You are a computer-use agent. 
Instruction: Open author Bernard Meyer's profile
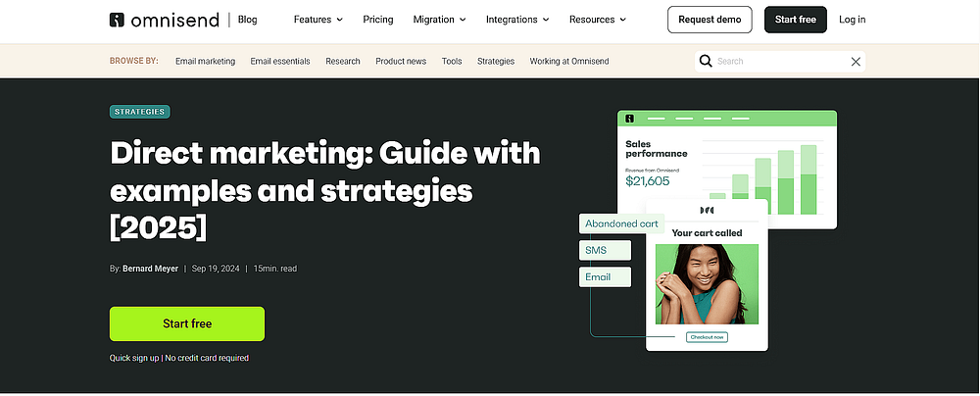[150, 269]
